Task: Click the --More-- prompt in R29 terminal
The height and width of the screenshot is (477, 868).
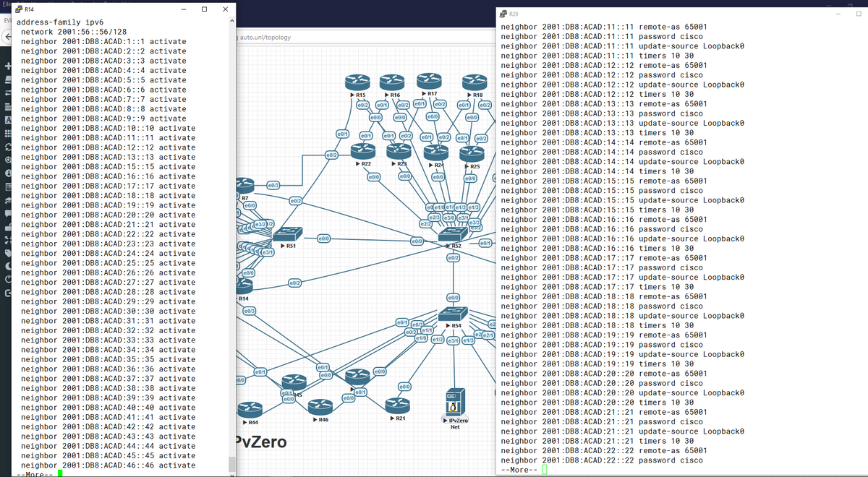Action: [519, 470]
